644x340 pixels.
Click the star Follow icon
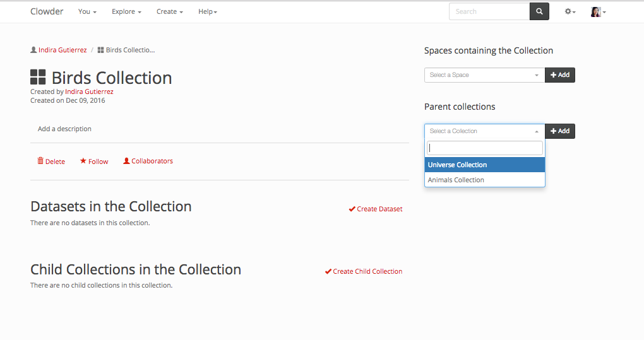click(83, 161)
